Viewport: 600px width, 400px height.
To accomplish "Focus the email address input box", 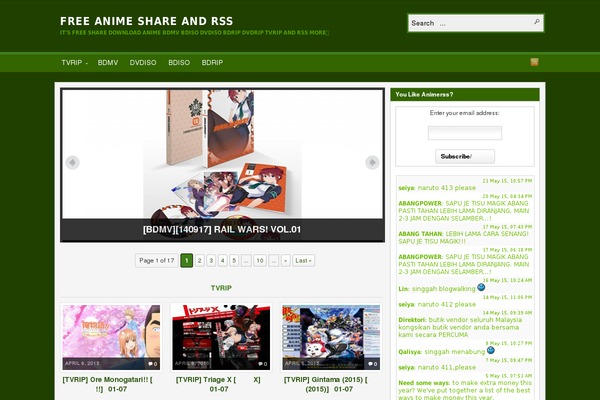I will pos(465,133).
